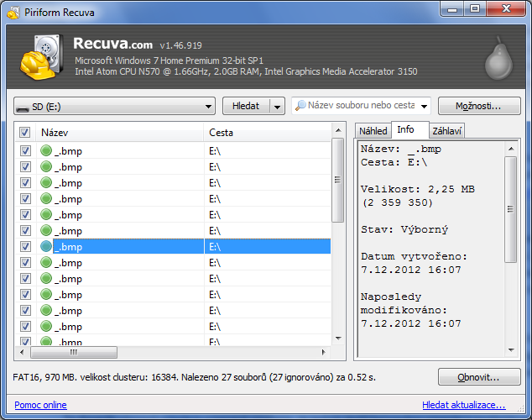Sort the file list by the Název column
532x420 pixels.
119,133
